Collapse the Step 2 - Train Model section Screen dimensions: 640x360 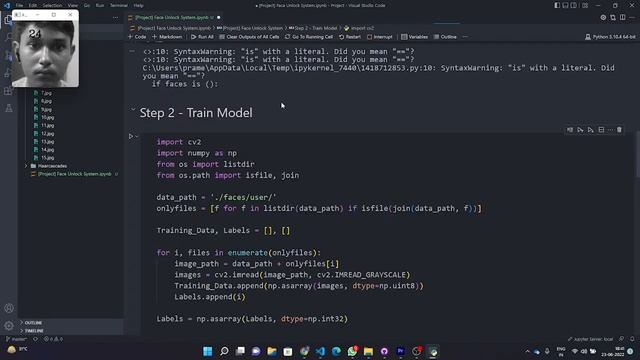click(133, 110)
